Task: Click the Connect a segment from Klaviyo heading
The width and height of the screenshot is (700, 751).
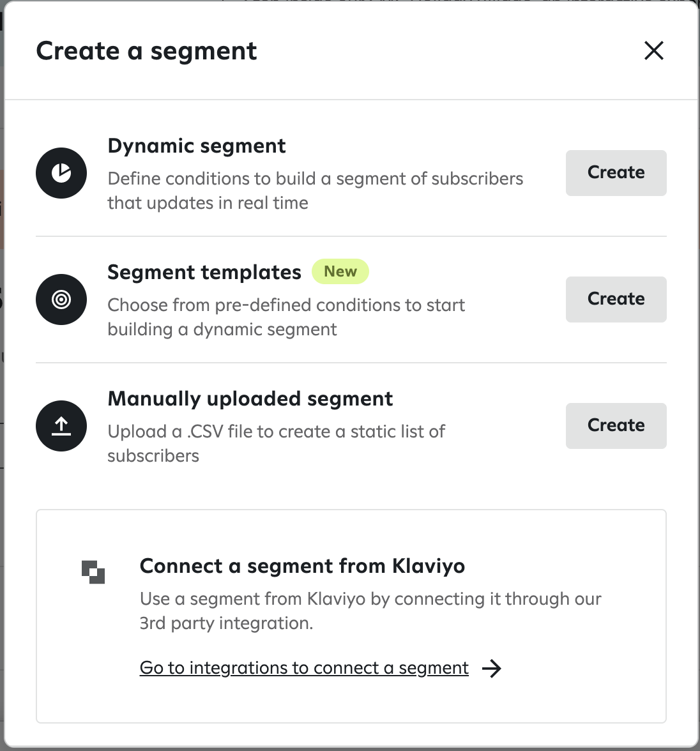Action: (302, 566)
